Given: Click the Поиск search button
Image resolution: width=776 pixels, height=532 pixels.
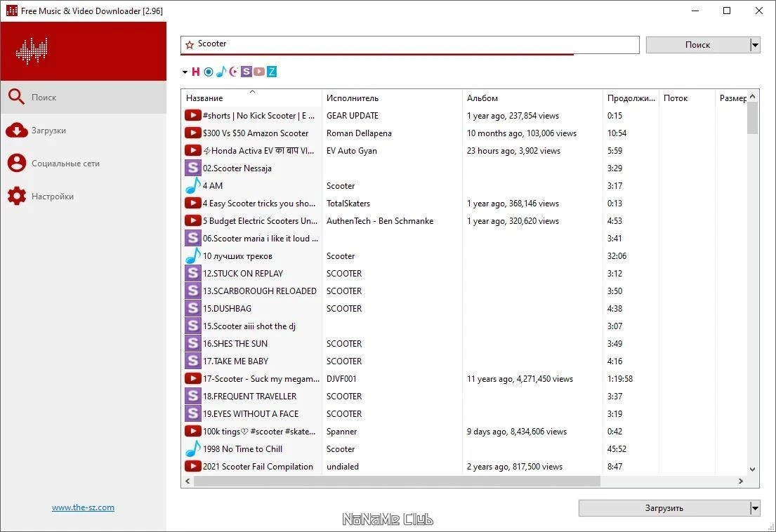Looking at the screenshot, I should [698, 45].
